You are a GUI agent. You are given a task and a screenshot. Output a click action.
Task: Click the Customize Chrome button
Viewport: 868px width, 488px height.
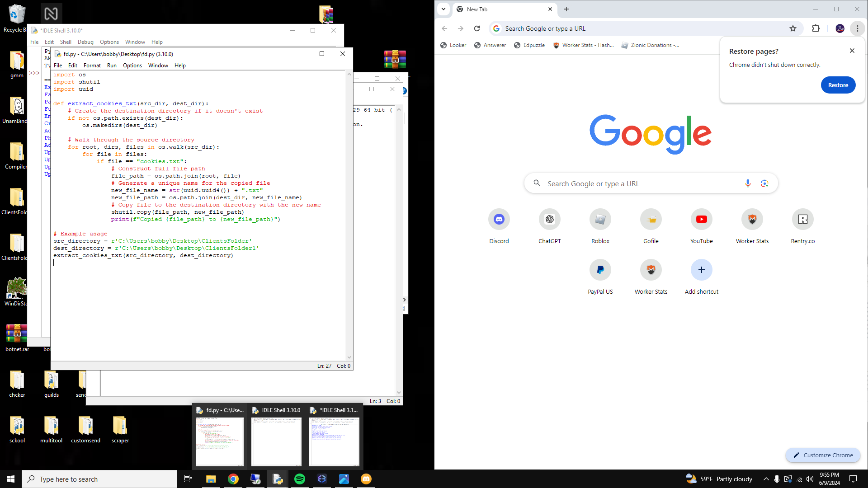823,455
